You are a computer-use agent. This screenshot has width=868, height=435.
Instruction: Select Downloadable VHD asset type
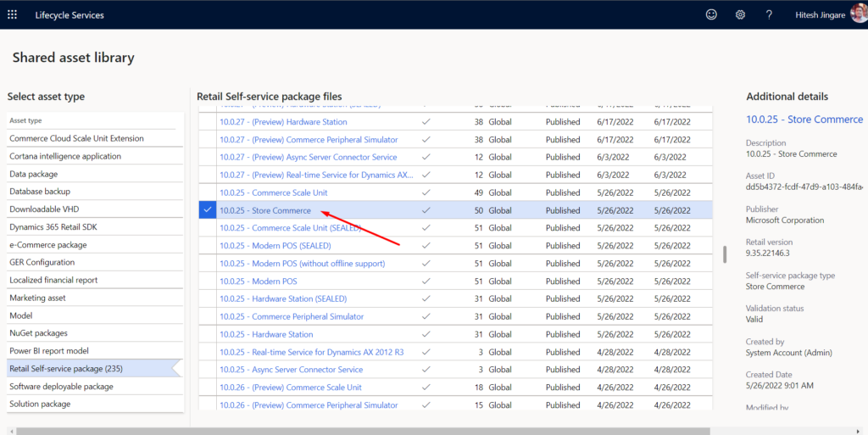(95, 209)
